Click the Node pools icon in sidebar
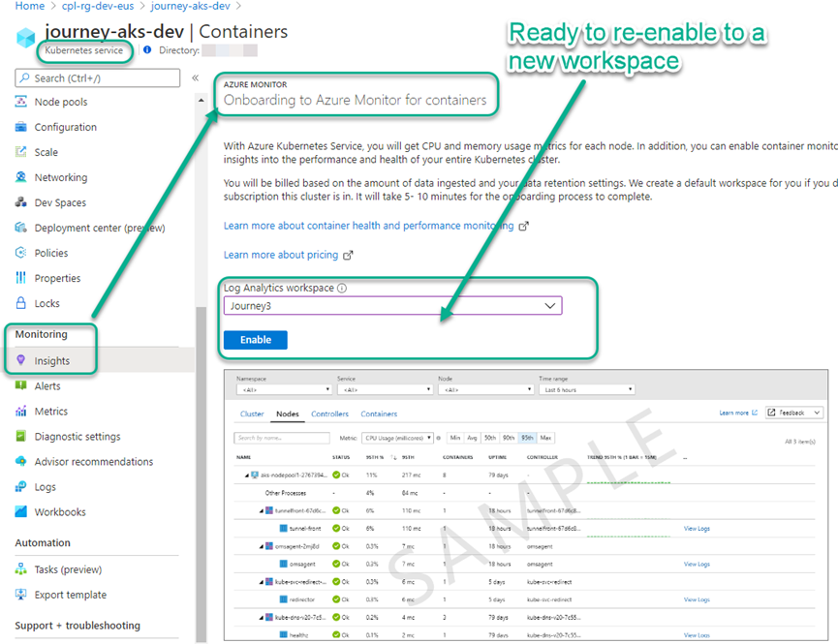Screen dimensions: 838x644 21,102
